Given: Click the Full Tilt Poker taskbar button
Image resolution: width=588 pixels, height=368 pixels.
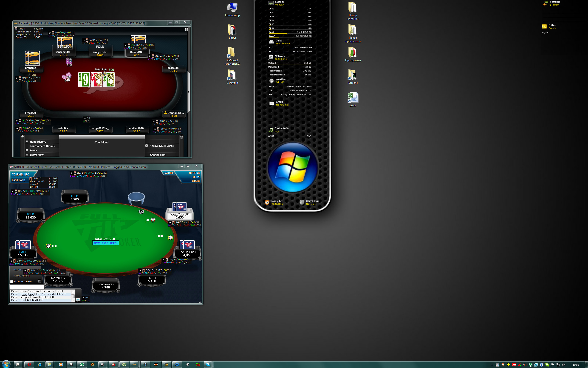Looking at the screenshot, I should (102, 364).
